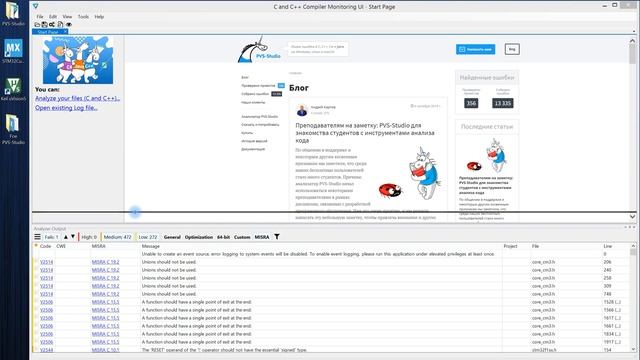Click the unicorns welcome image in left panel
This screenshot has height=360, width=640.
tap(78, 60)
